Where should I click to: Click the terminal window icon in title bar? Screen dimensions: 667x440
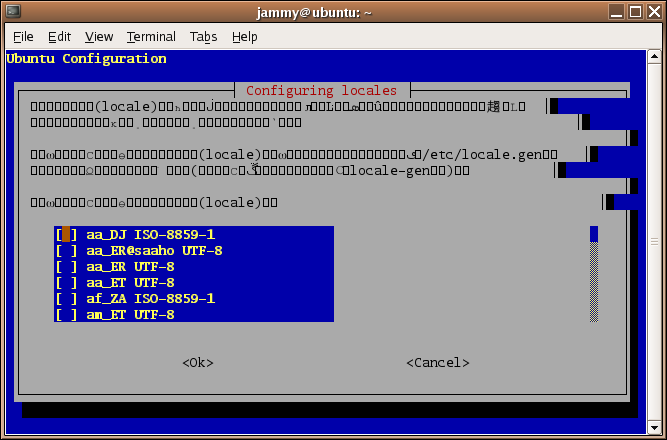pos(13,11)
